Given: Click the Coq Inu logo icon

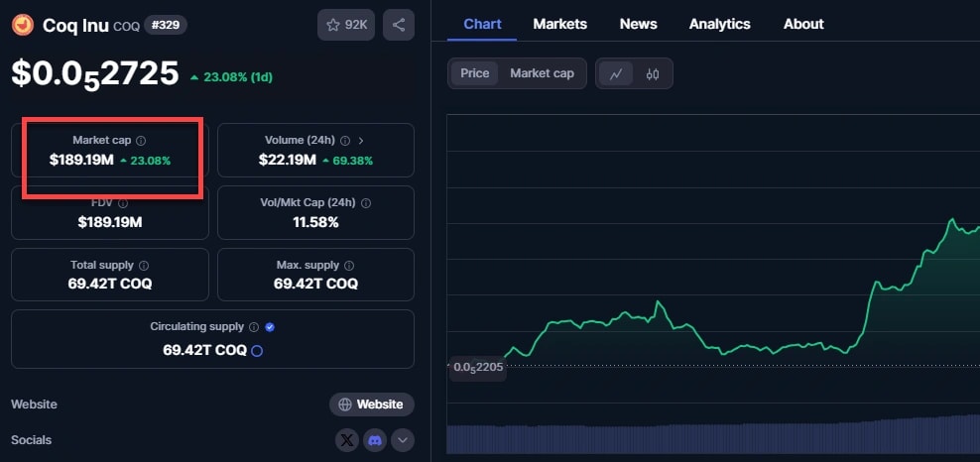Looking at the screenshot, I should click(22, 25).
